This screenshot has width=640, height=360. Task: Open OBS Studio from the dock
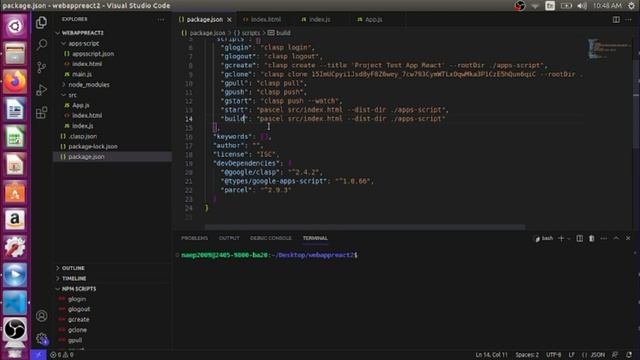[15, 329]
